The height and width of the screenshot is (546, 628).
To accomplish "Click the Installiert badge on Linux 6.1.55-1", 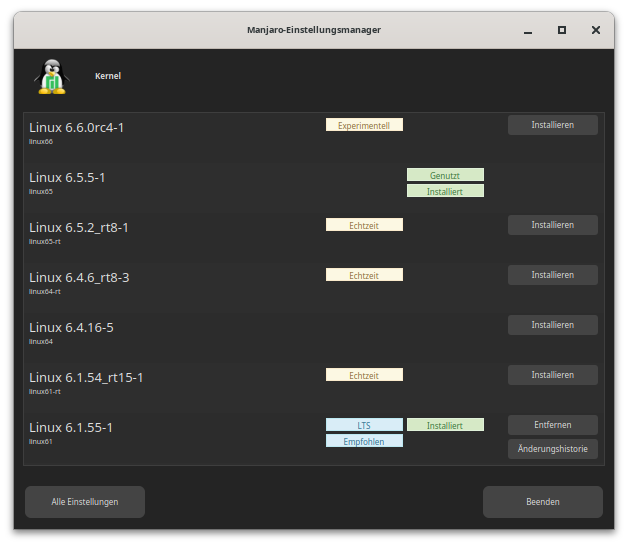I will click(445, 425).
